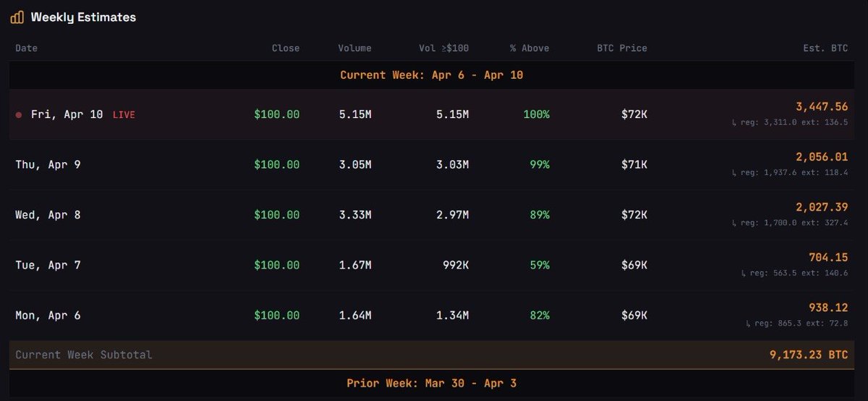Screen dimensions: 868x401
Task: Sort by the Est. BTC header
Action: click(827, 48)
